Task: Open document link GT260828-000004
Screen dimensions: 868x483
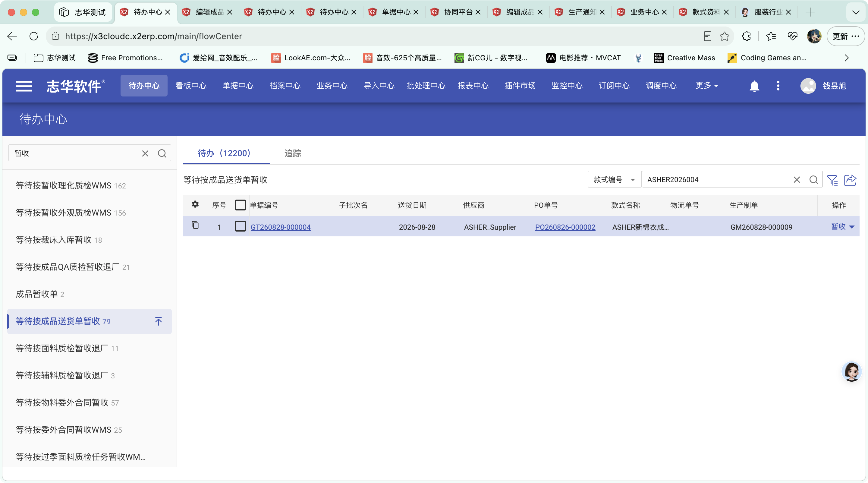Action: point(280,227)
